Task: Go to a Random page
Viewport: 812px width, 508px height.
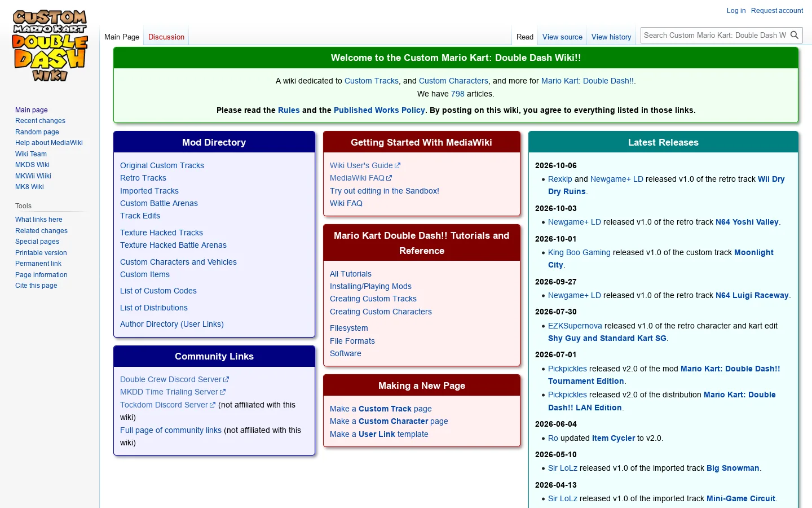Action: 37,132
